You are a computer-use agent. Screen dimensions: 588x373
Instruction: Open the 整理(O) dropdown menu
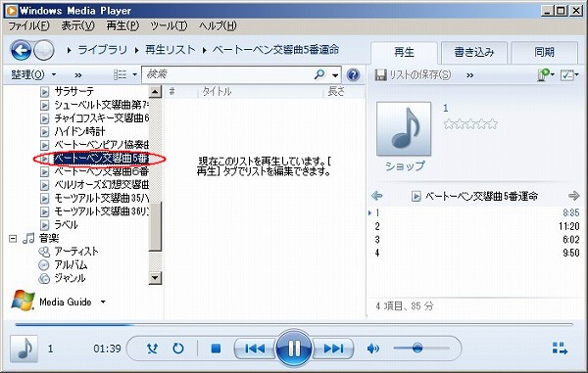(x=33, y=74)
